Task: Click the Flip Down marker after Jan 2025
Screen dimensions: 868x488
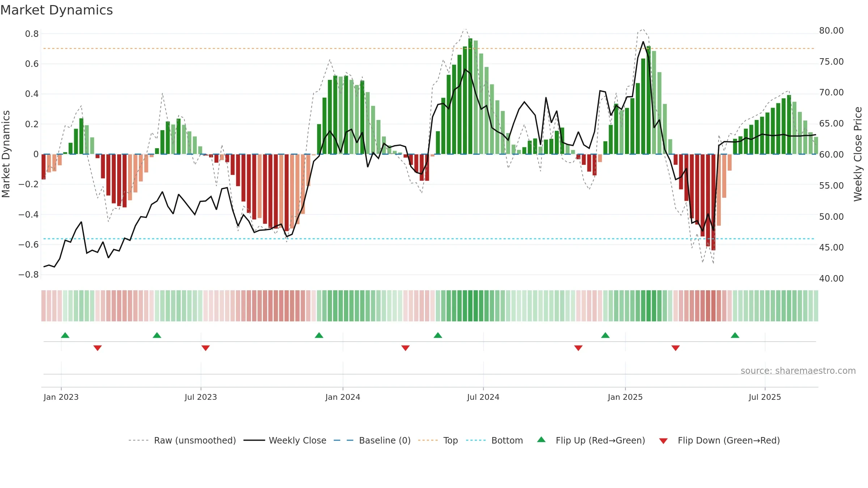Action: 676,348
